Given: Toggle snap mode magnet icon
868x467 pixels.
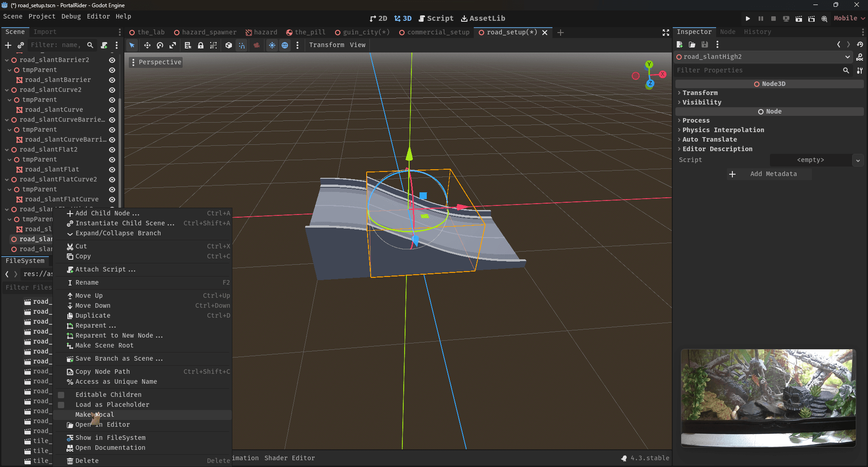Looking at the screenshot, I should click(x=242, y=45).
